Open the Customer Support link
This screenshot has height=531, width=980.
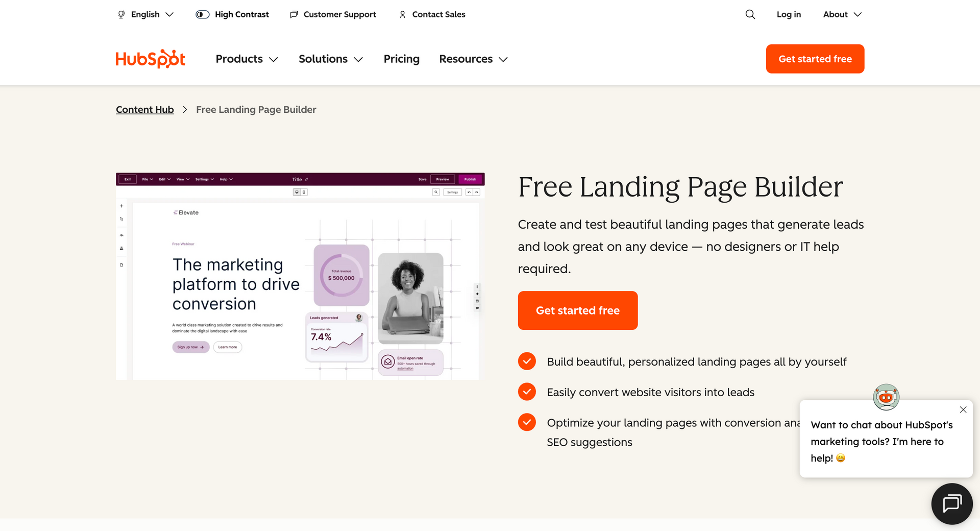[x=339, y=14]
